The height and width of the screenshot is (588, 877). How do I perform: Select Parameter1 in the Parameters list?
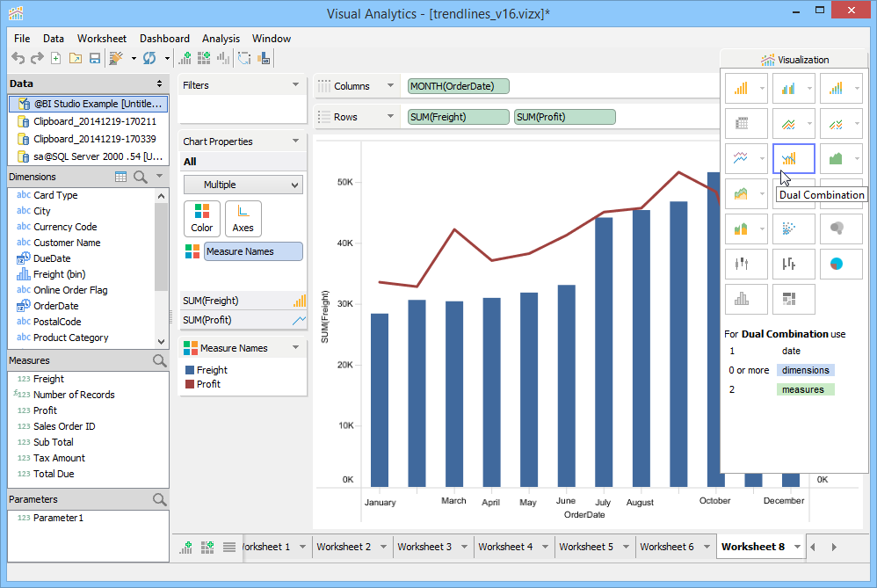click(x=58, y=518)
